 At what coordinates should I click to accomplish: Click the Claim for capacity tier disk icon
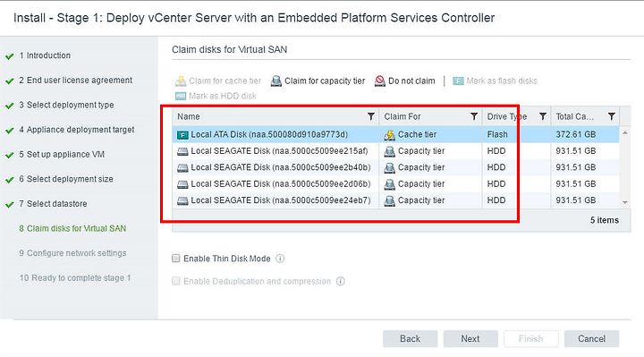pos(276,81)
